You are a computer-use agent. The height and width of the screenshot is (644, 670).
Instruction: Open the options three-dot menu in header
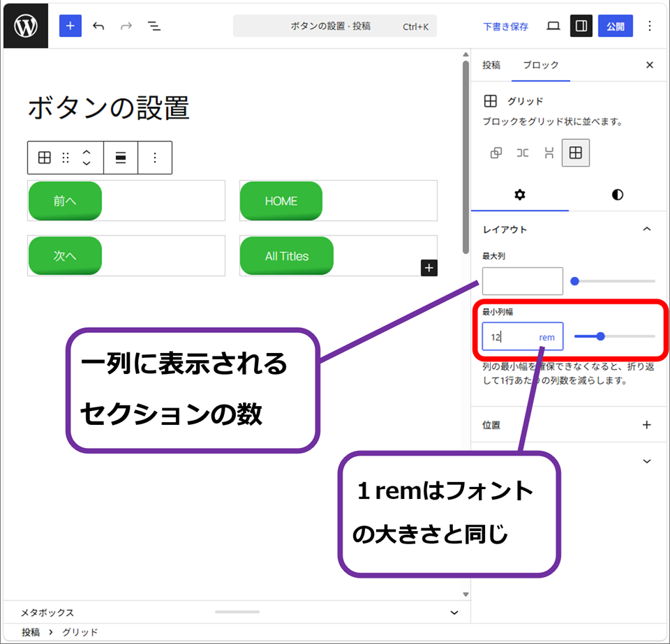(650, 26)
